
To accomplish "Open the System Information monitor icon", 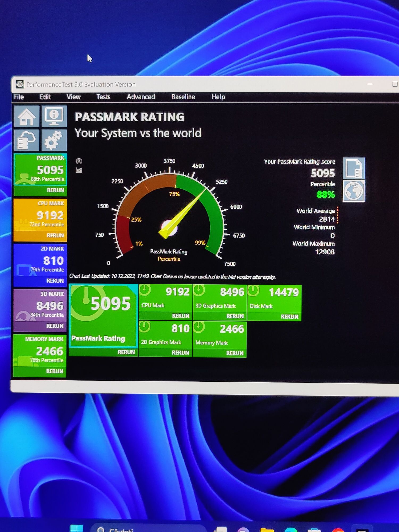I will pos(54,116).
